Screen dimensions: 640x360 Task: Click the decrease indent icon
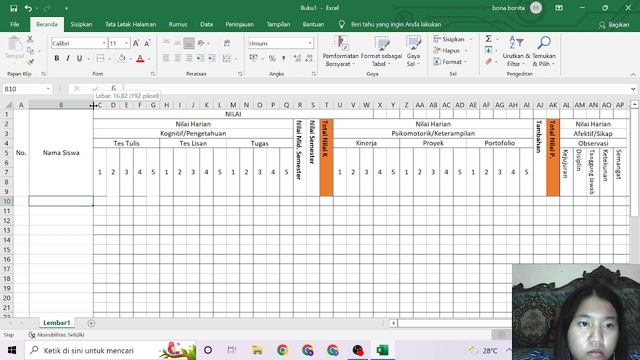pyautogui.click(x=200, y=58)
